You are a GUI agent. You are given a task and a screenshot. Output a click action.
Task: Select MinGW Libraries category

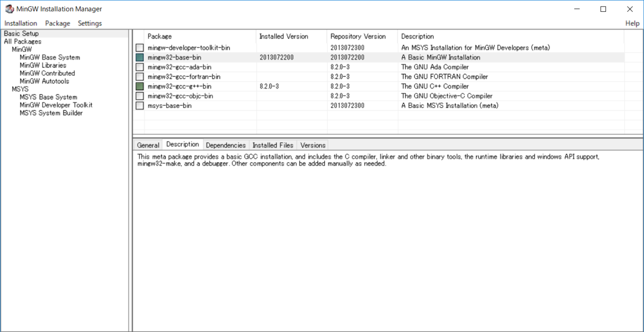click(x=43, y=66)
